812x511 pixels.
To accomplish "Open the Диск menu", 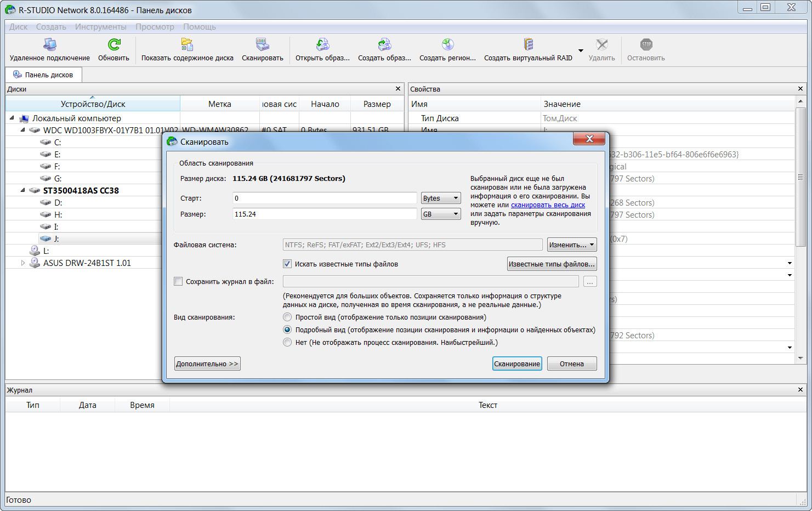I will pyautogui.click(x=18, y=26).
